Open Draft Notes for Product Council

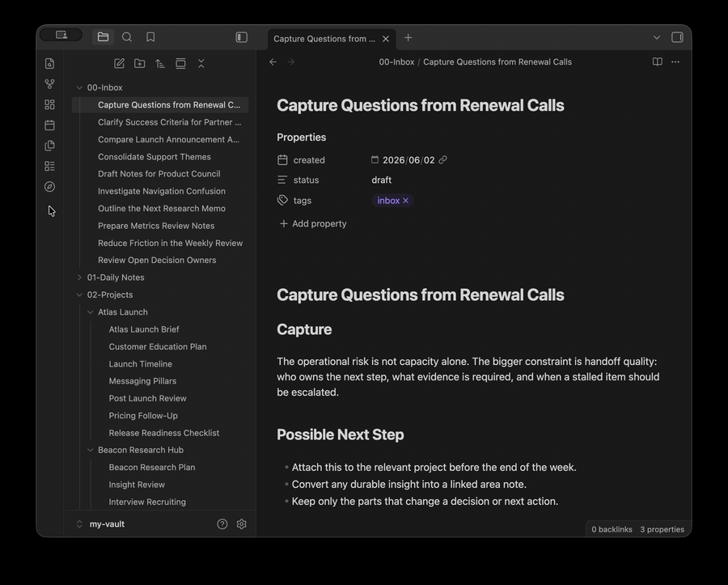coord(159,174)
